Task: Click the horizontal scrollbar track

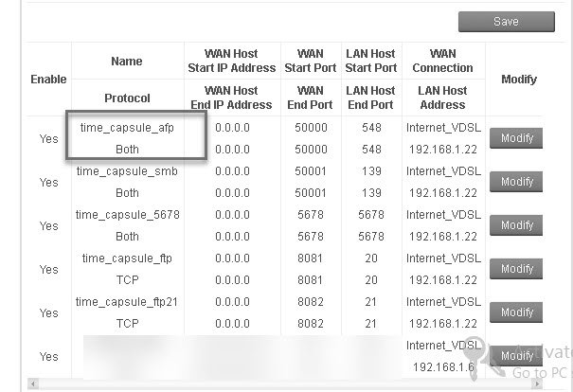Action: [x=285, y=383]
